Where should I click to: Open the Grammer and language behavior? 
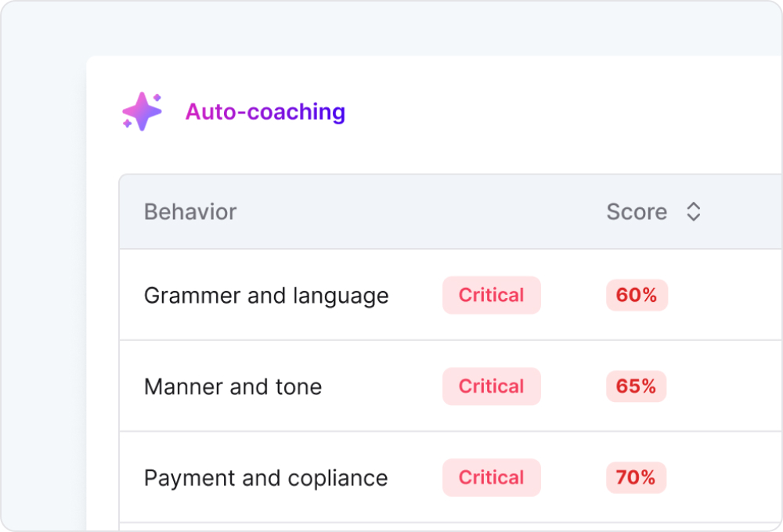(266, 296)
